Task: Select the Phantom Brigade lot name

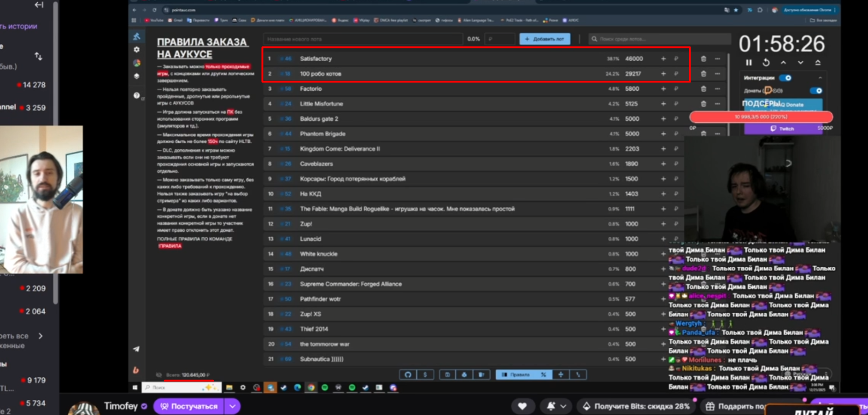Action: 323,134
